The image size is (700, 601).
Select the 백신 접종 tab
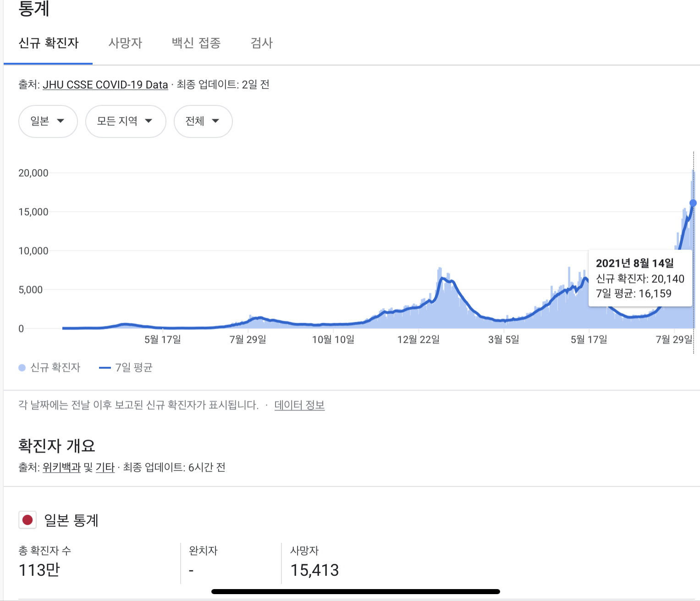(x=196, y=43)
